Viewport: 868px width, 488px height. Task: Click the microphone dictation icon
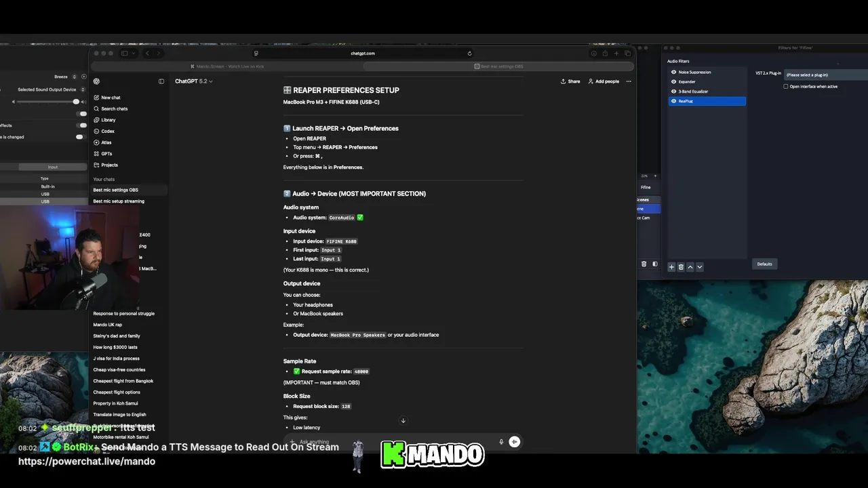pos(501,442)
